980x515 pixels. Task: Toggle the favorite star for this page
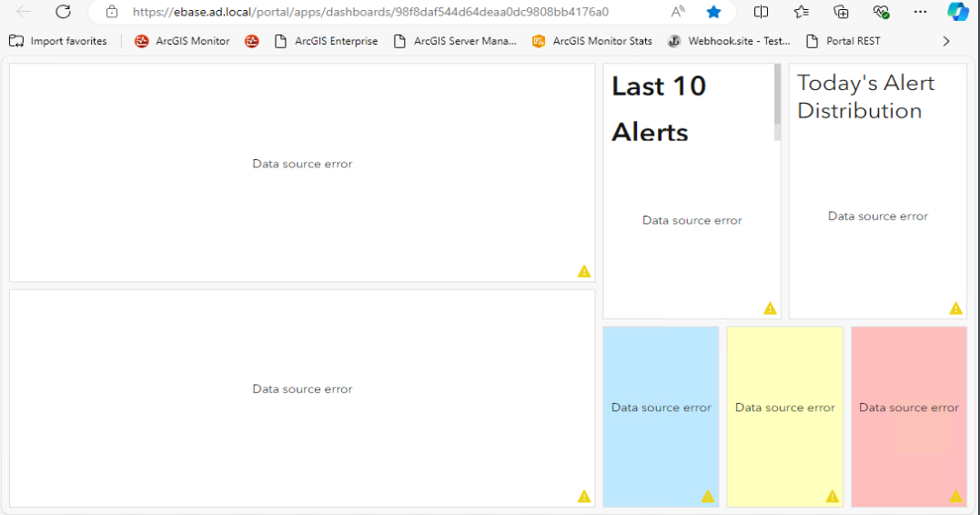pos(714,12)
